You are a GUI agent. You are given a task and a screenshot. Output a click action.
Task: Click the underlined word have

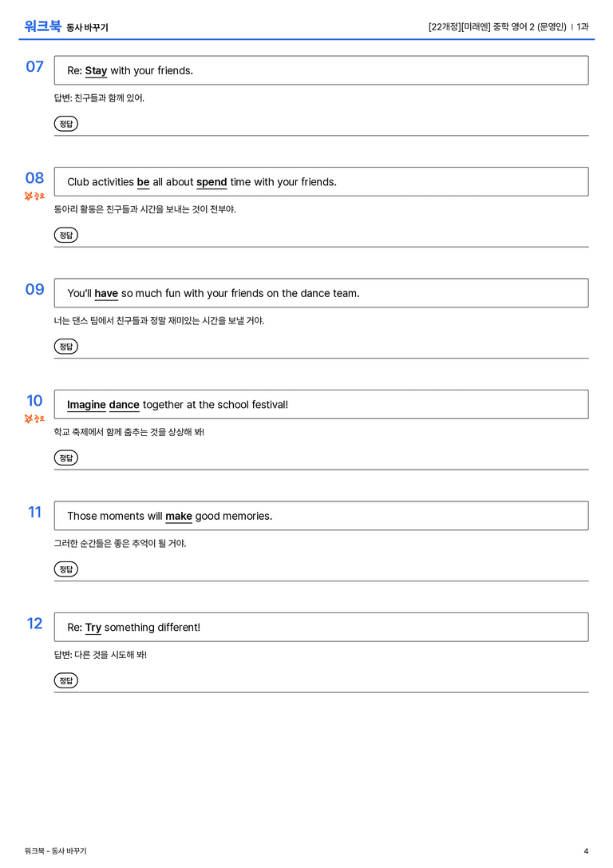pos(106,293)
